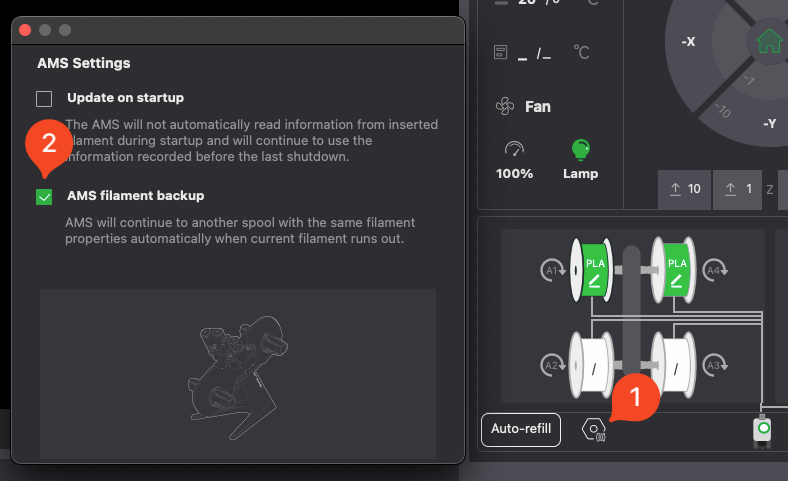Refresh the A2 slot reading icon
Image resolution: width=788 pixels, height=481 pixels.
[550, 365]
